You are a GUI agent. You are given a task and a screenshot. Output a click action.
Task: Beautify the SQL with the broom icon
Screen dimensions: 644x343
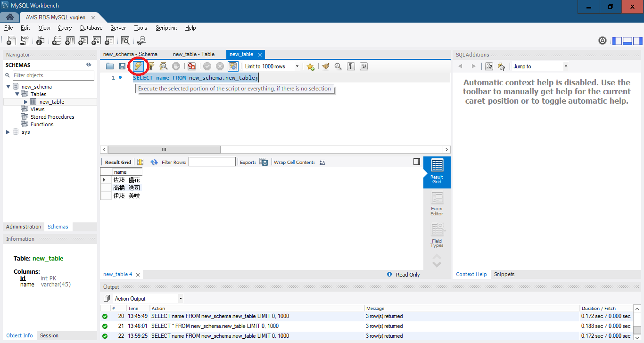point(325,66)
